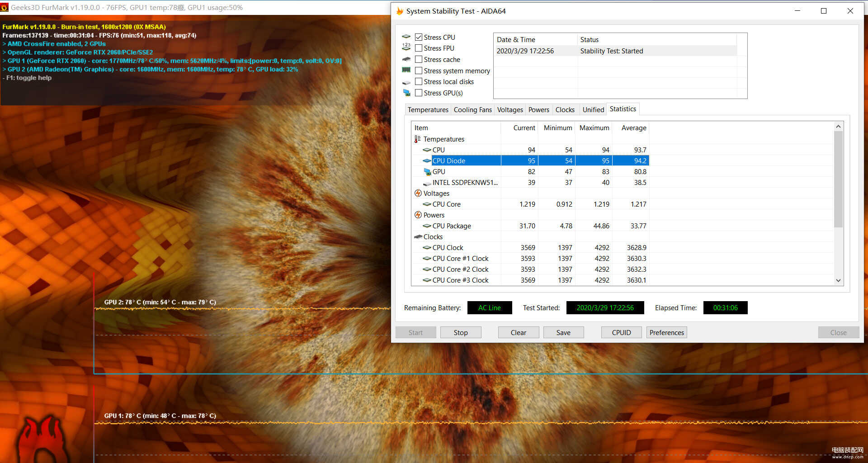Click the Stress FPU 123 icon
The height and width of the screenshot is (463, 868).
click(x=406, y=47)
